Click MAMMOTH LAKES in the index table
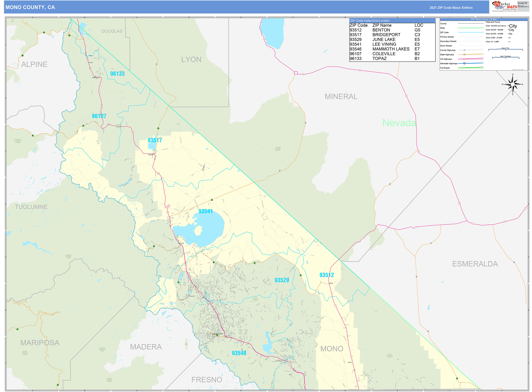The height and width of the screenshot is (392, 532). (391, 49)
